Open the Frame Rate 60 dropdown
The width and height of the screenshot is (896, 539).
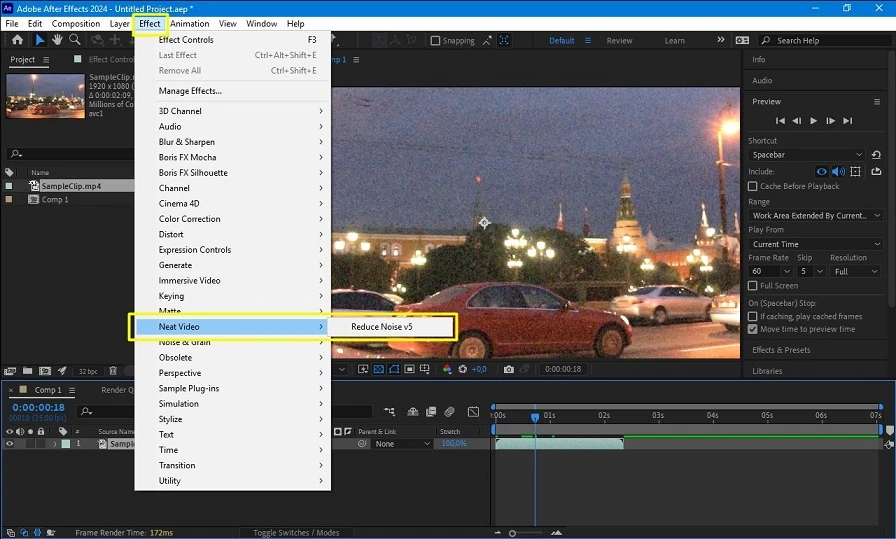pyautogui.click(x=770, y=272)
